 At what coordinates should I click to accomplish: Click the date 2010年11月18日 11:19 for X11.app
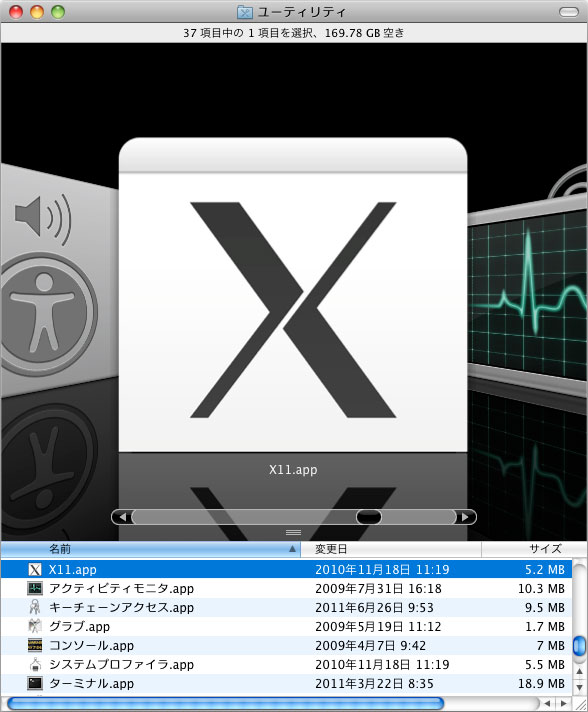pyautogui.click(x=382, y=569)
